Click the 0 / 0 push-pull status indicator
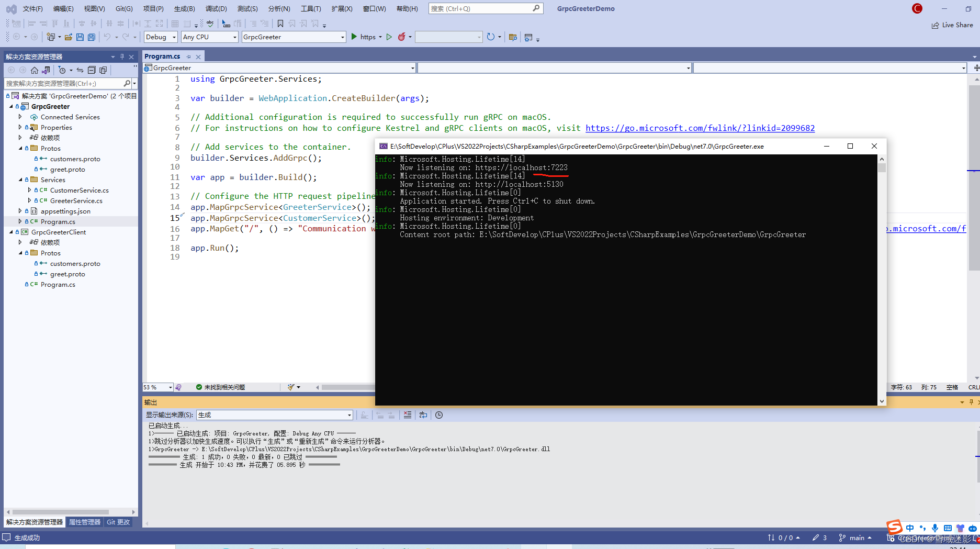Image resolution: width=980 pixels, height=549 pixels. [x=784, y=538]
